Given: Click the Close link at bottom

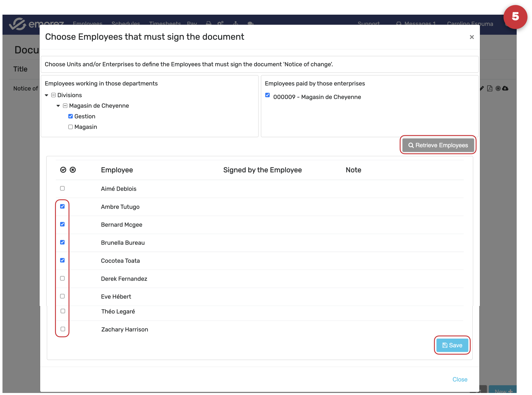Looking at the screenshot, I should coord(460,379).
